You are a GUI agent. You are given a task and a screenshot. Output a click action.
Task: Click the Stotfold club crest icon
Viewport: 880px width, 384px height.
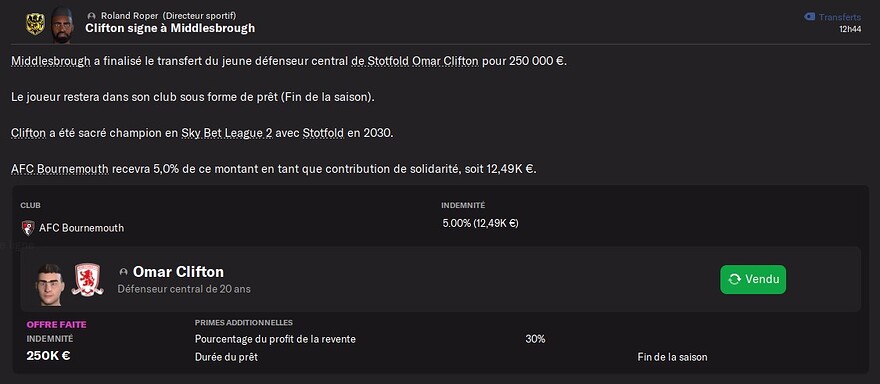tap(35, 24)
